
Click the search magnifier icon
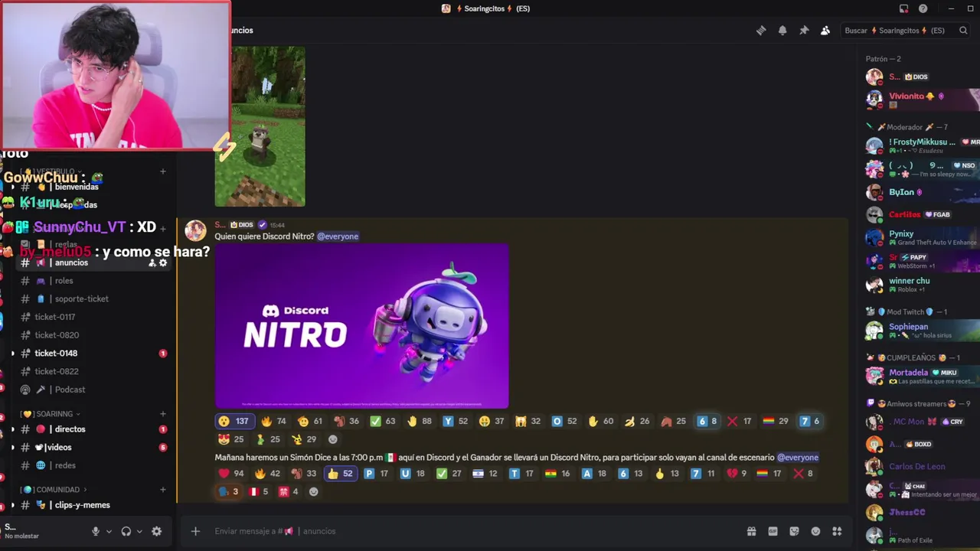point(963,31)
